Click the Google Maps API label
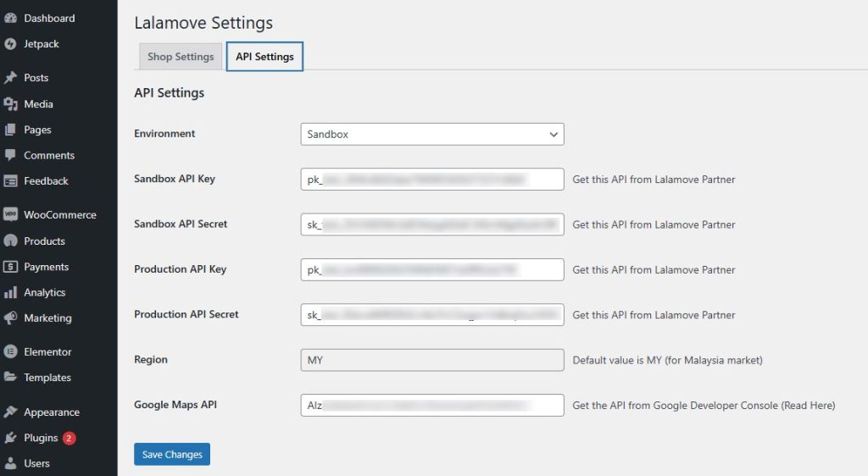 tap(175, 405)
